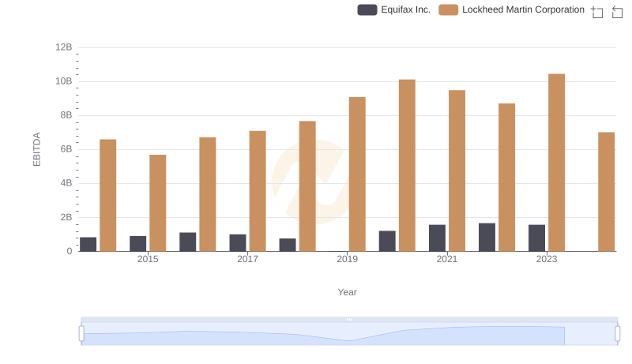Image resolution: width=632 pixels, height=364 pixels.
Task: Grab the left data zoom slider handle
Action: coord(81,334)
